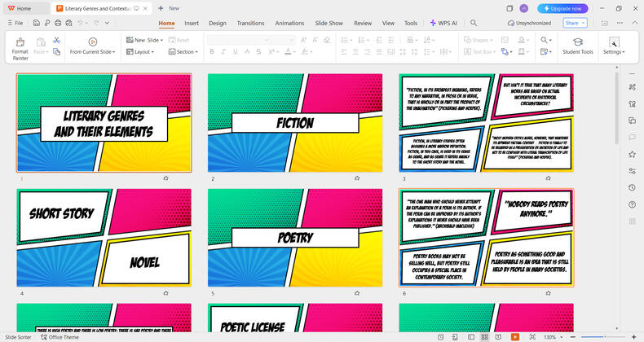
Task: Select the Short Story and Novel slide thumbnail
Action: (104, 238)
